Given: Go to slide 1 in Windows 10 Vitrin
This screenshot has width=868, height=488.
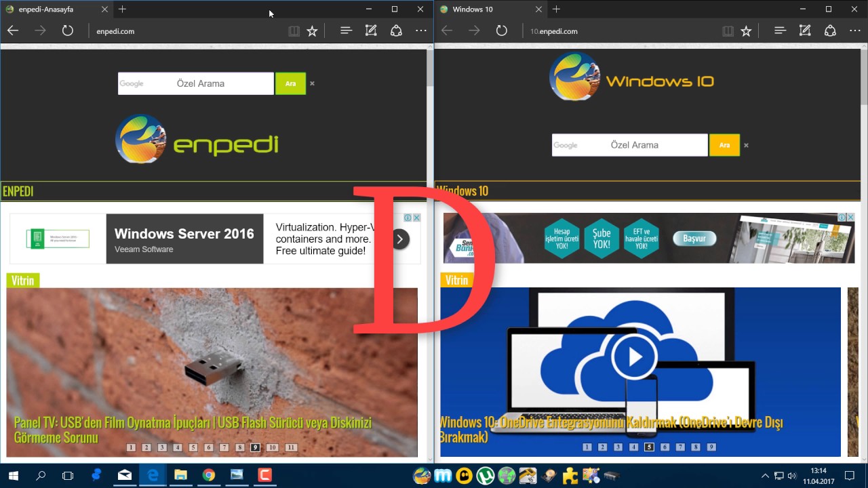Looking at the screenshot, I should [587, 447].
